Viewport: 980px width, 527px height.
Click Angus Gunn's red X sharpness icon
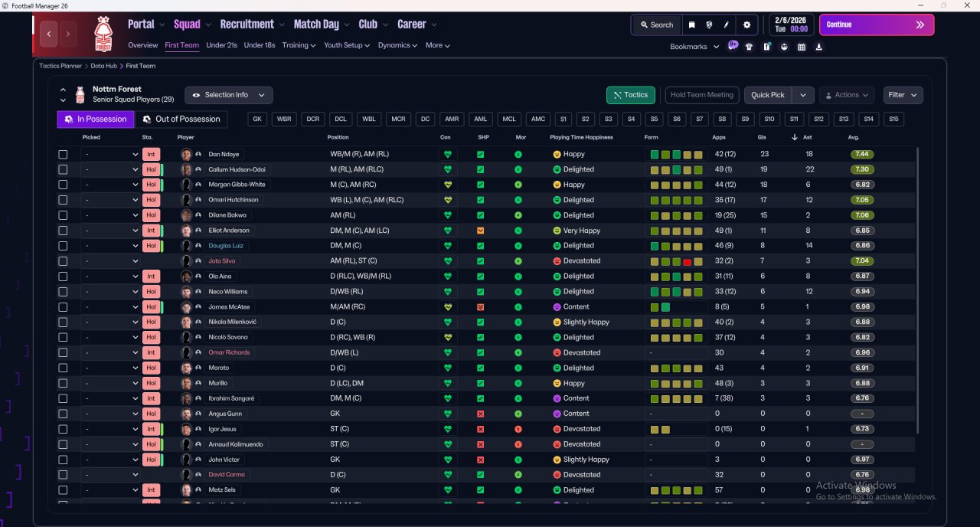click(480, 414)
